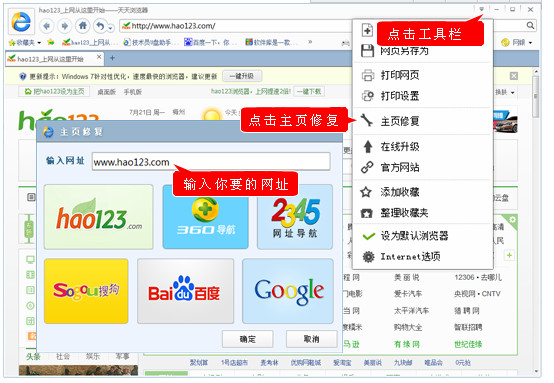Click the browser back arrow button
The width and height of the screenshot is (554, 383).
coord(46,26)
